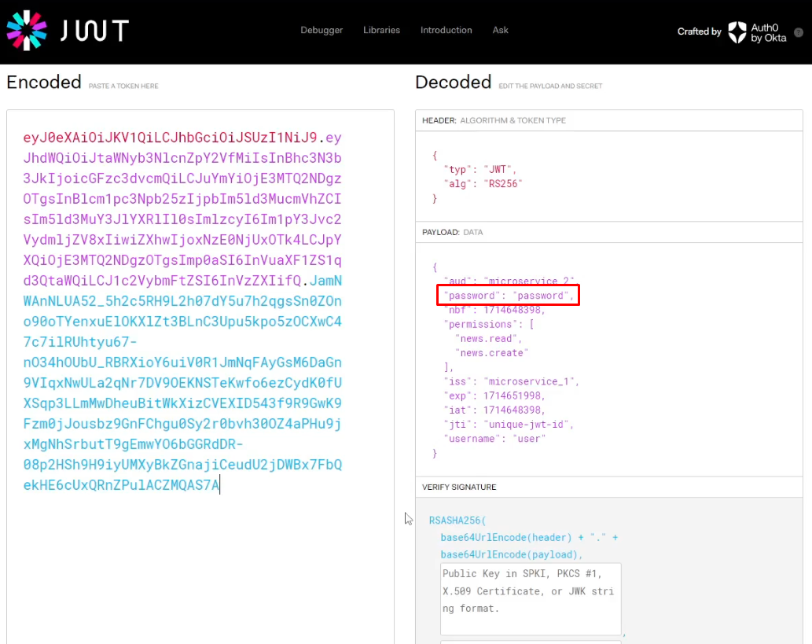Click the "exp": 1714651998 payload line

coord(494,396)
